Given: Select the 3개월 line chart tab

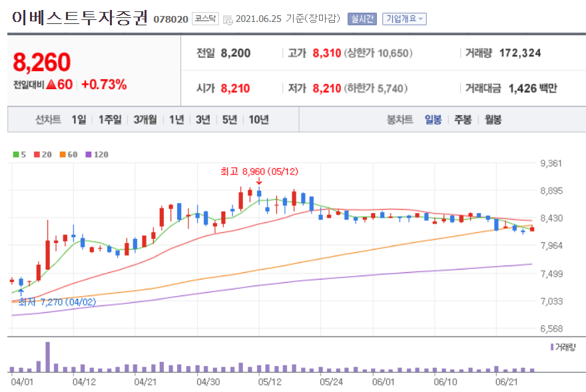Looking at the screenshot, I should (x=145, y=120).
